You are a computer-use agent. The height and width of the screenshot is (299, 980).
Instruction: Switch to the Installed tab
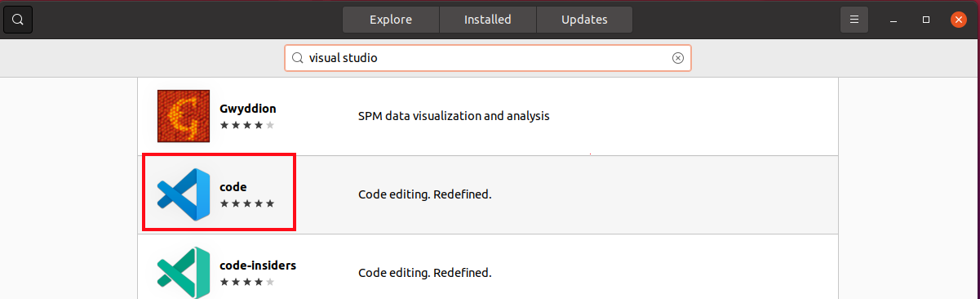pos(488,19)
